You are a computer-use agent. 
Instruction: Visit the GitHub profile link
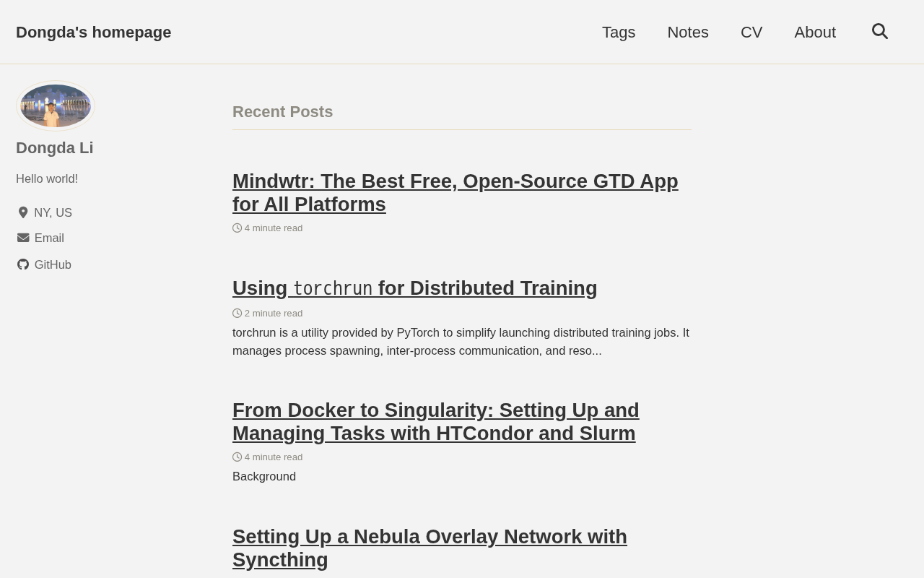click(x=53, y=264)
